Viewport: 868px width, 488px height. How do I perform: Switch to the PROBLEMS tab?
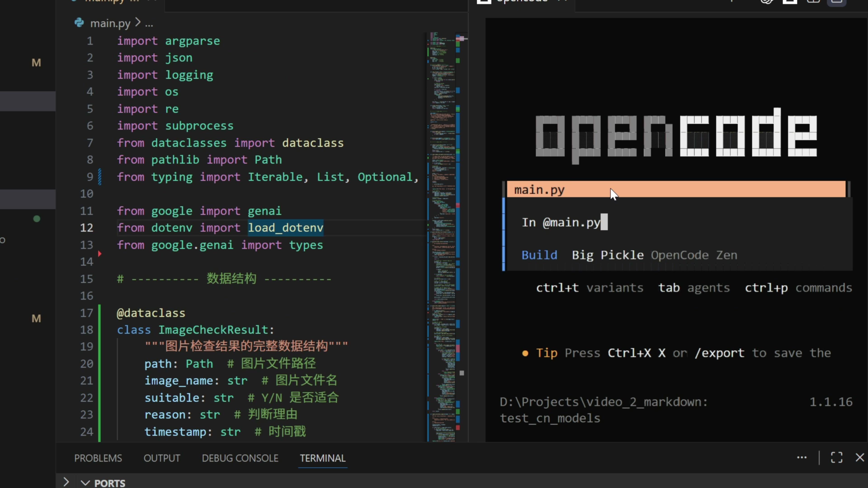[x=98, y=458]
